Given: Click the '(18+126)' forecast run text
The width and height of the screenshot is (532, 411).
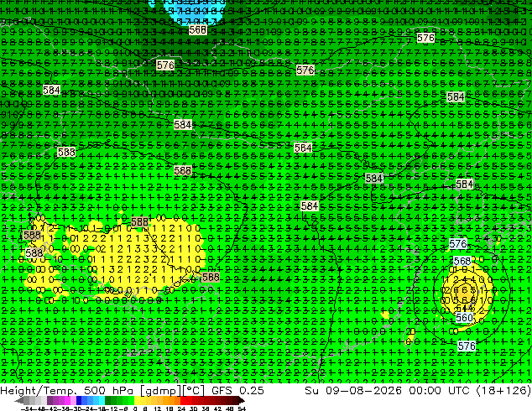Looking at the screenshot, I should (504, 390).
